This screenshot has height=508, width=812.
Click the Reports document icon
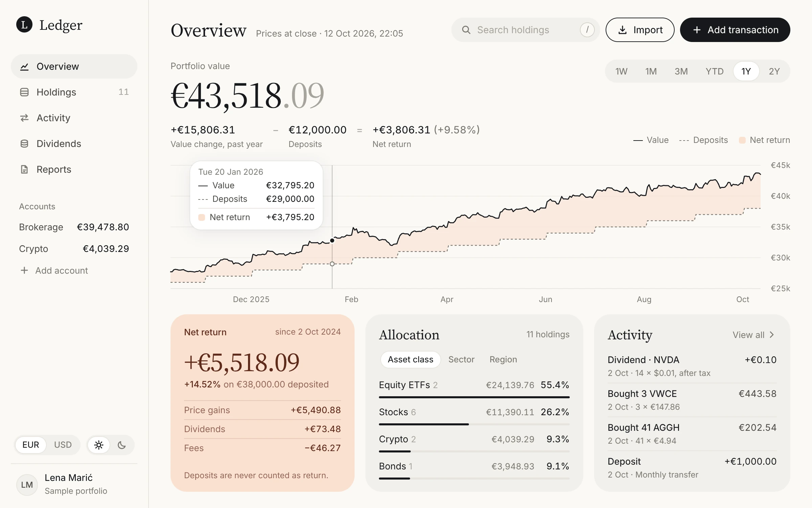(x=24, y=169)
